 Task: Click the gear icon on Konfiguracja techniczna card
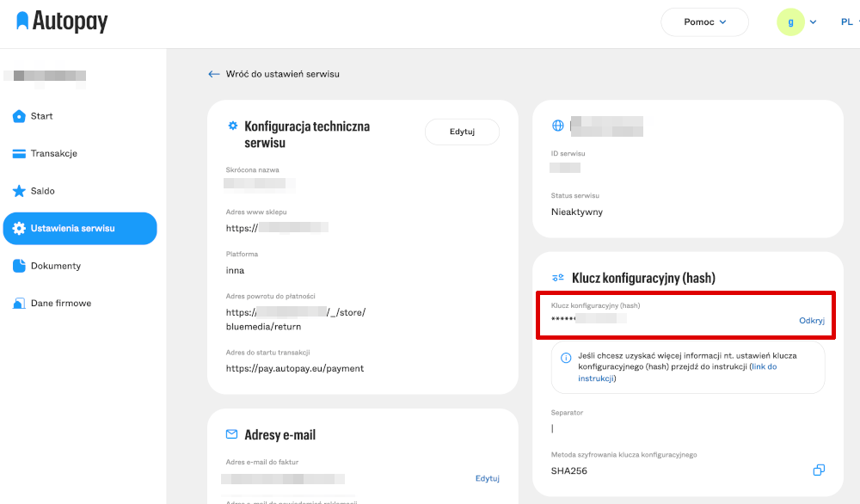coord(232,125)
